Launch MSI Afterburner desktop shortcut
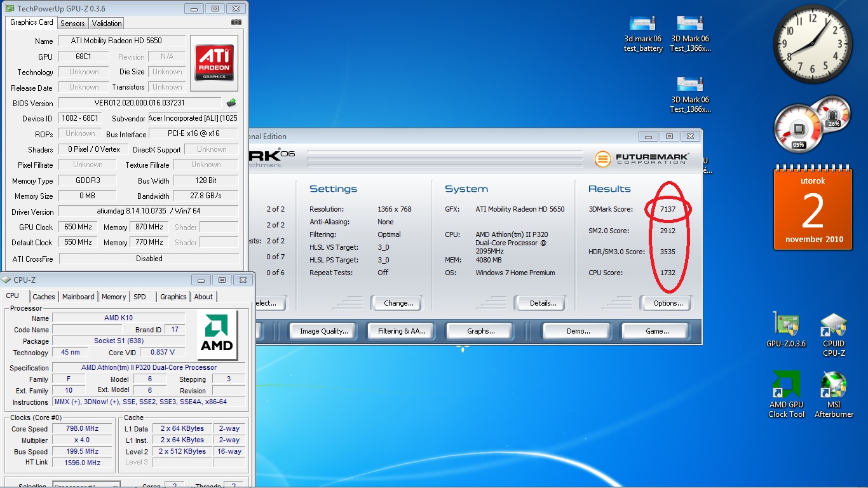This screenshot has width=868, height=488. 834,395
